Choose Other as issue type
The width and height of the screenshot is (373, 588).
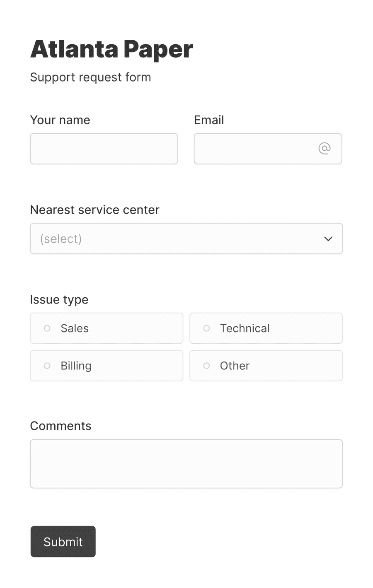tap(266, 366)
